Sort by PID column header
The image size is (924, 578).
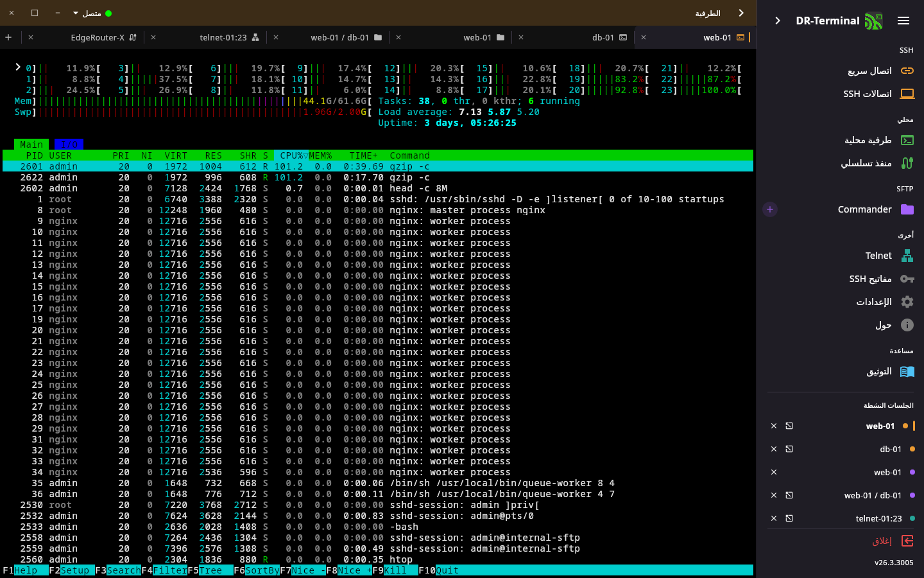(x=34, y=155)
